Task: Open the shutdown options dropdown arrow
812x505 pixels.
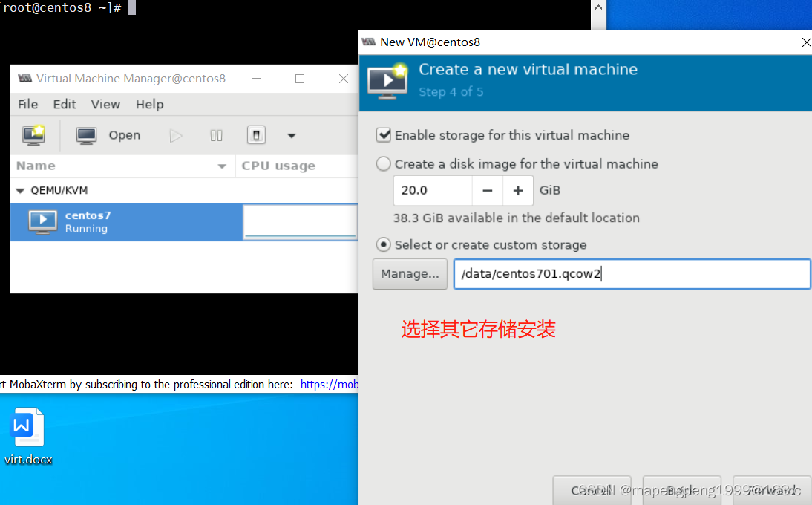Action: (292, 136)
